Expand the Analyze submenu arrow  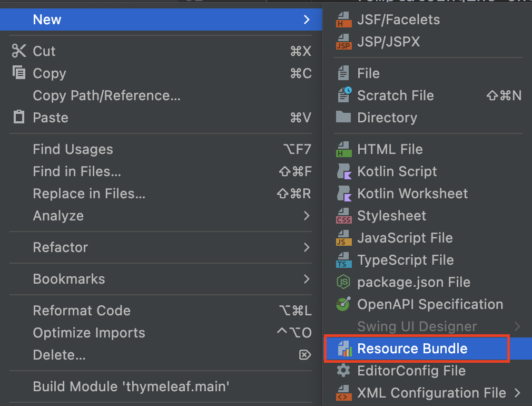coord(307,216)
